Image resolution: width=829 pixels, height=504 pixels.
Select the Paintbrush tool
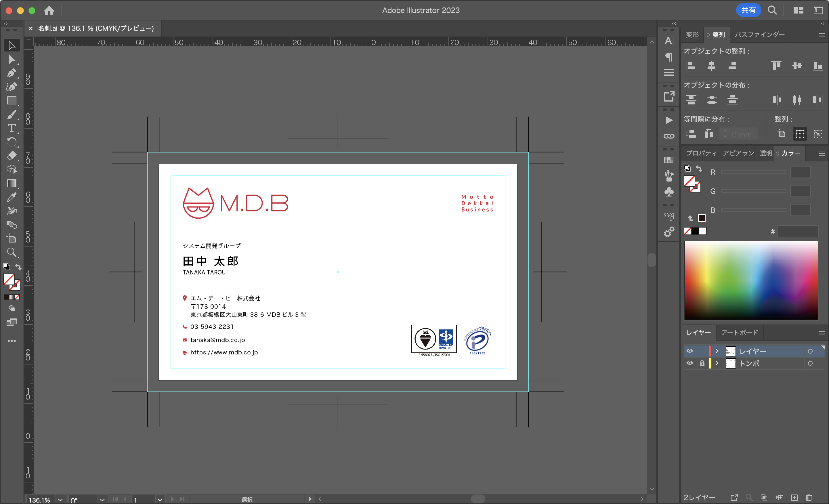[x=12, y=114]
